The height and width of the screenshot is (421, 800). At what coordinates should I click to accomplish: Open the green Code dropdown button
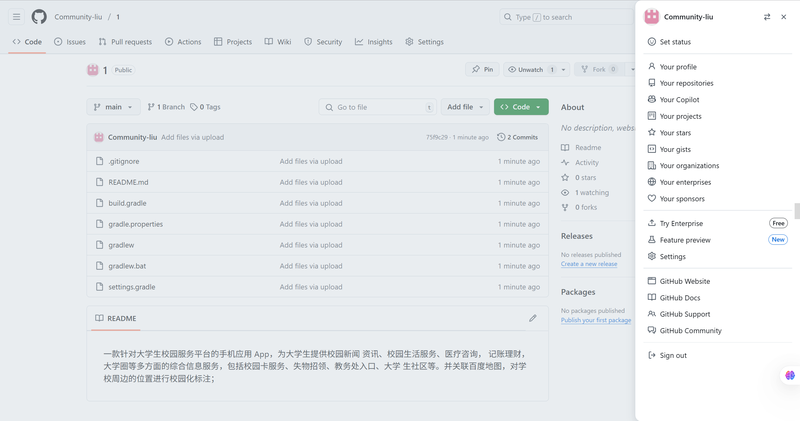[x=521, y=107]
